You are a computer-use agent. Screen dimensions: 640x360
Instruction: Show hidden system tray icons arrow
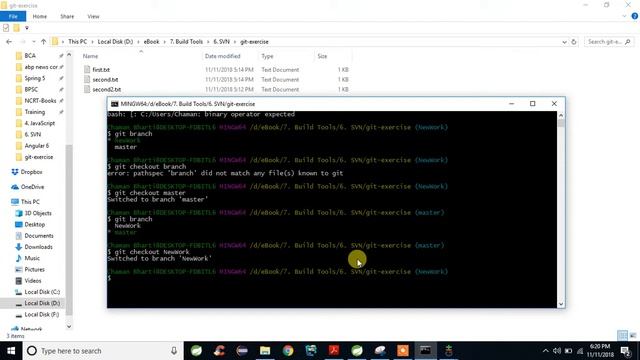point(546,351)
